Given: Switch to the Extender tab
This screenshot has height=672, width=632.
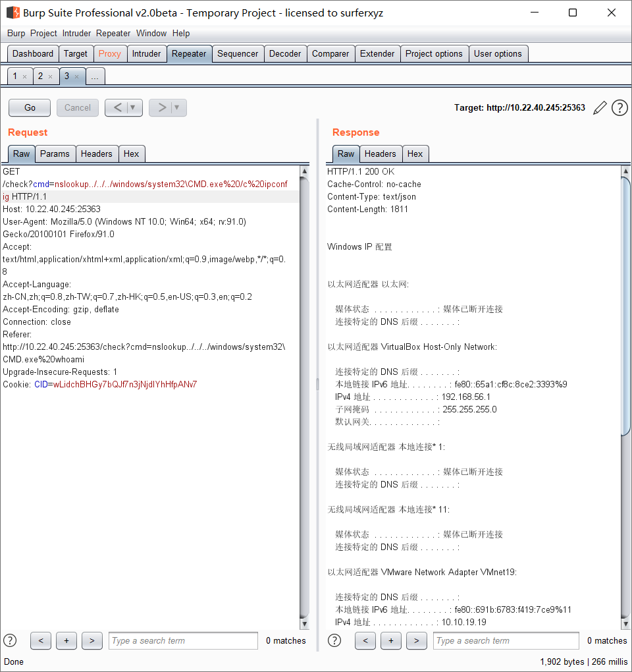Looking at the screenshot, I should click(x=377, y=54).
